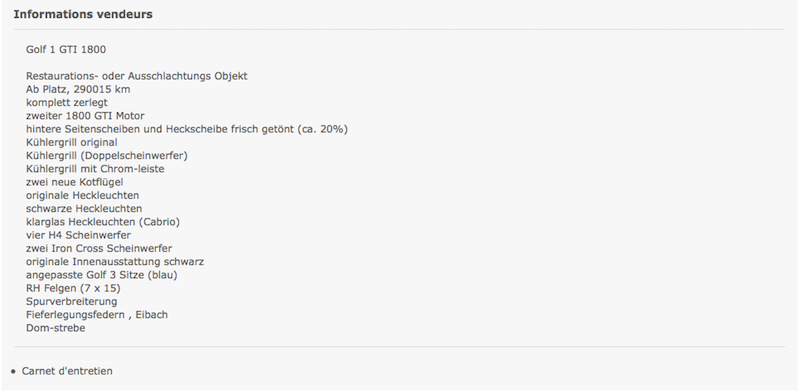Select the komplett zerlegt line
Viewport: 800px width, 392px height.
click(67, 103)
